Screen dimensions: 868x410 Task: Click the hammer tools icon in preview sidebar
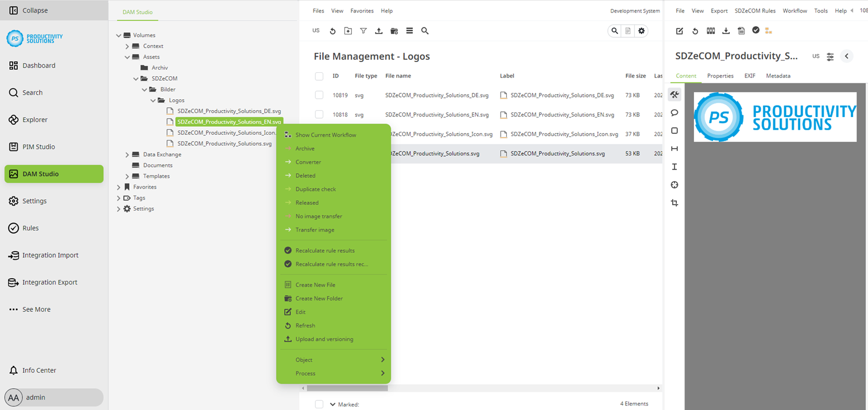675,95
